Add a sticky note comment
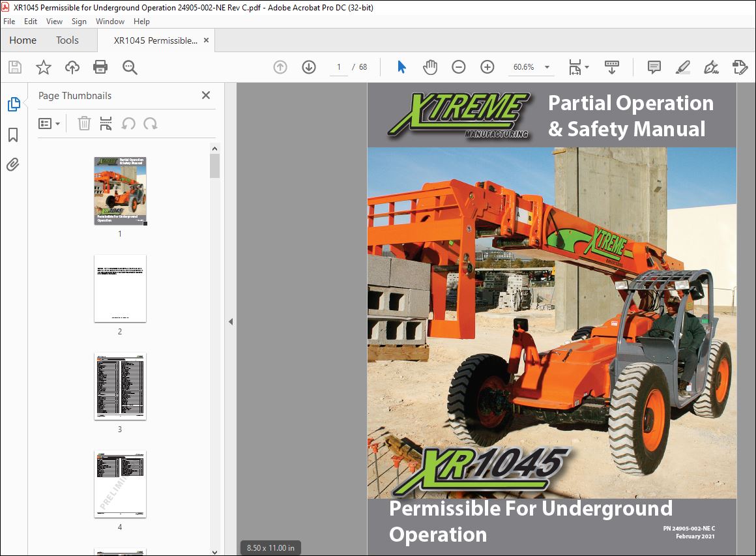The width and height of the screenshot is (756, 556). 654,67
